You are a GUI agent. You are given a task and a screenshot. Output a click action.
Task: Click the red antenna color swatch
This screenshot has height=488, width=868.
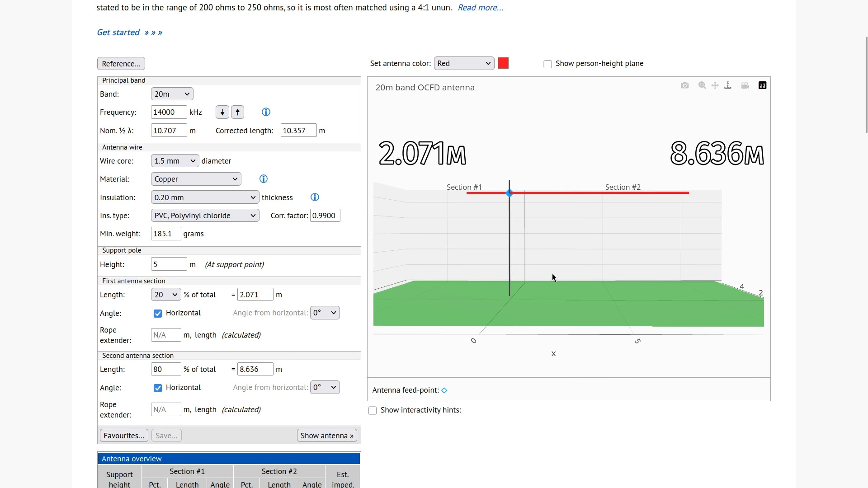tap(503, 63)
